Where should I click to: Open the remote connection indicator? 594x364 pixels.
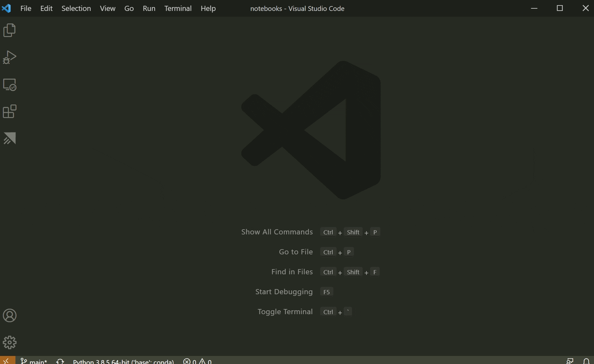(6, 361)
